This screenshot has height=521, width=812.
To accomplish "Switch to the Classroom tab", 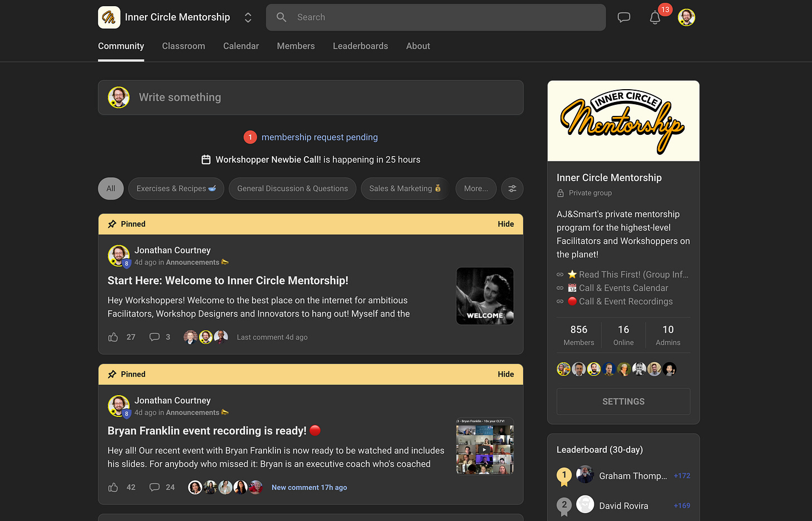I will click(183, 46).
